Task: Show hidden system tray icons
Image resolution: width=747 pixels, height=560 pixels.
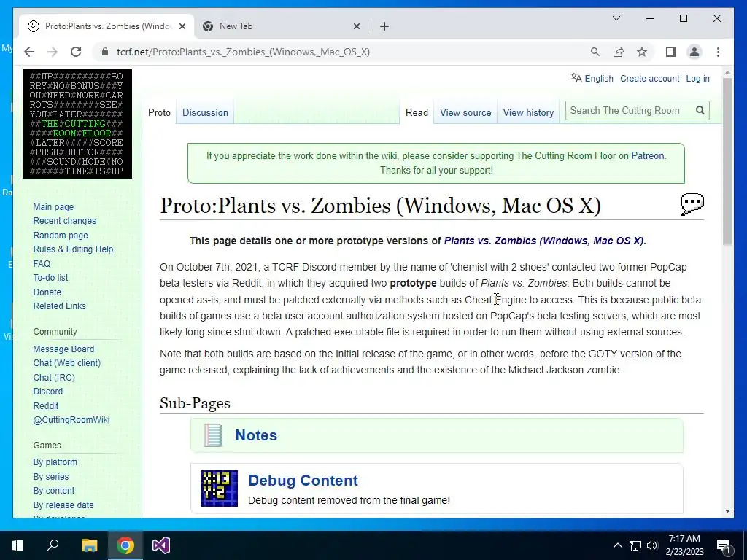Action: tap(617, 545)
